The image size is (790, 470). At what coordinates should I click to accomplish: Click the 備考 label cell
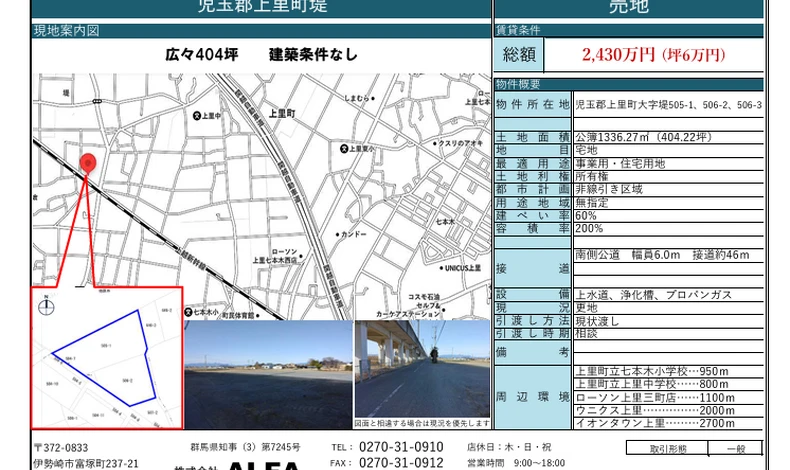[533, 352]
